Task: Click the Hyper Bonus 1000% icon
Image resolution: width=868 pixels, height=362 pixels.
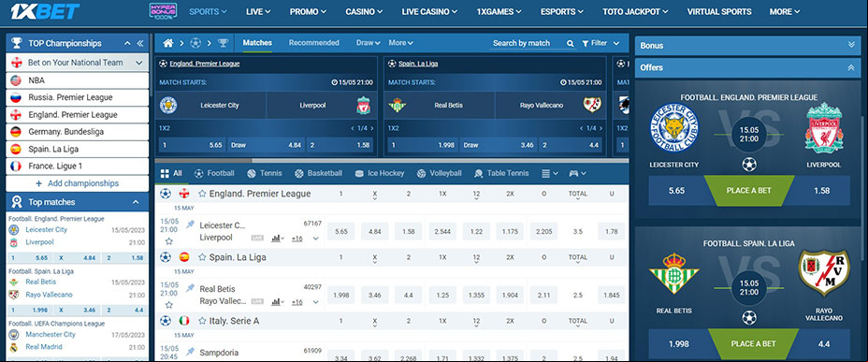Action: tap(164, 11)
